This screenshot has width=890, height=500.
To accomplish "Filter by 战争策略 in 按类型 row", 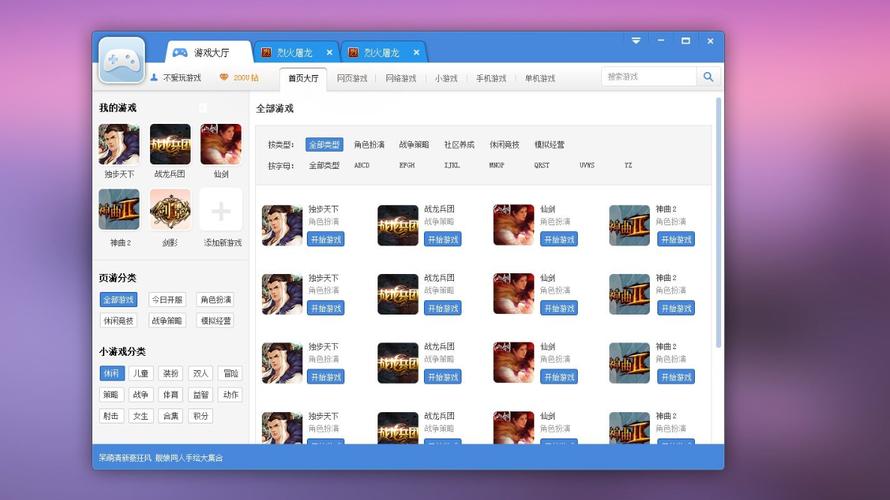I will pyautogui.click(x=414, y=145).
